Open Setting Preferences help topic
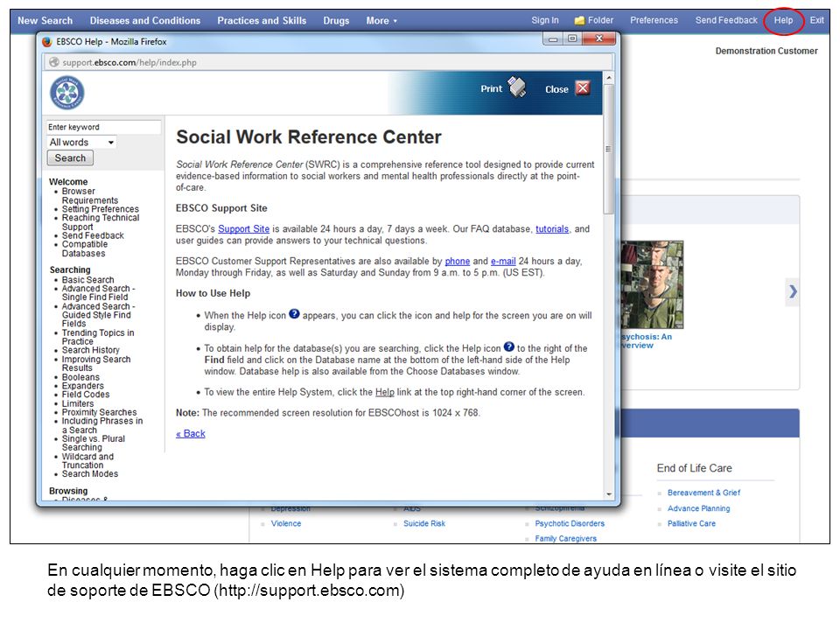 (100, 209)
